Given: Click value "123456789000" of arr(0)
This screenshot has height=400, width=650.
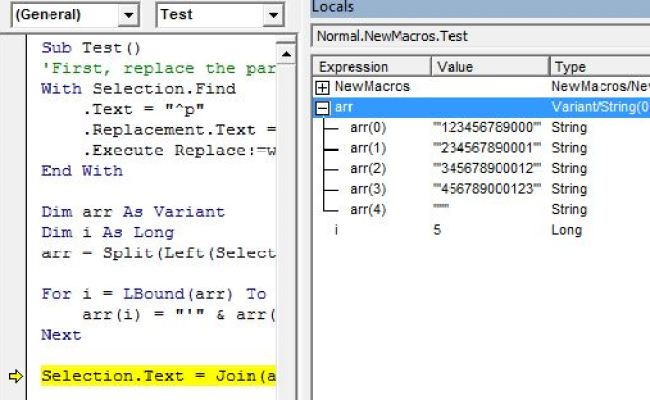Looking at the screenshot, I should 487,128.
